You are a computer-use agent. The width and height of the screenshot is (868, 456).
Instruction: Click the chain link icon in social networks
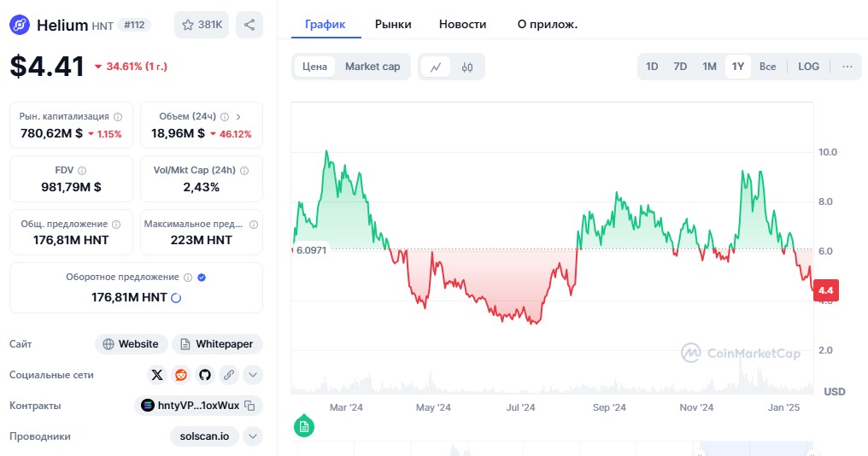click(x=229, y=374)
